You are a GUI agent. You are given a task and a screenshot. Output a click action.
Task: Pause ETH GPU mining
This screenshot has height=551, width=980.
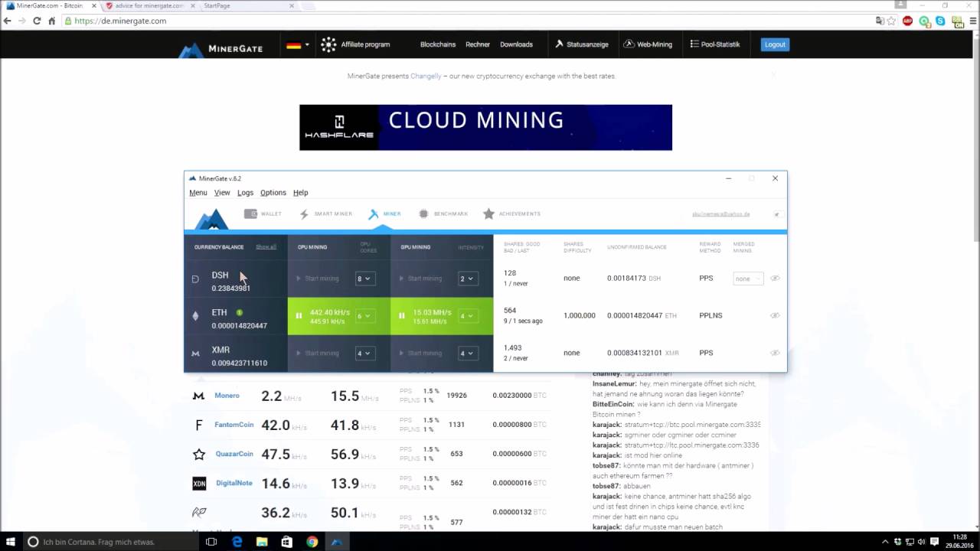pyautogui.click(x=402, y=315)
